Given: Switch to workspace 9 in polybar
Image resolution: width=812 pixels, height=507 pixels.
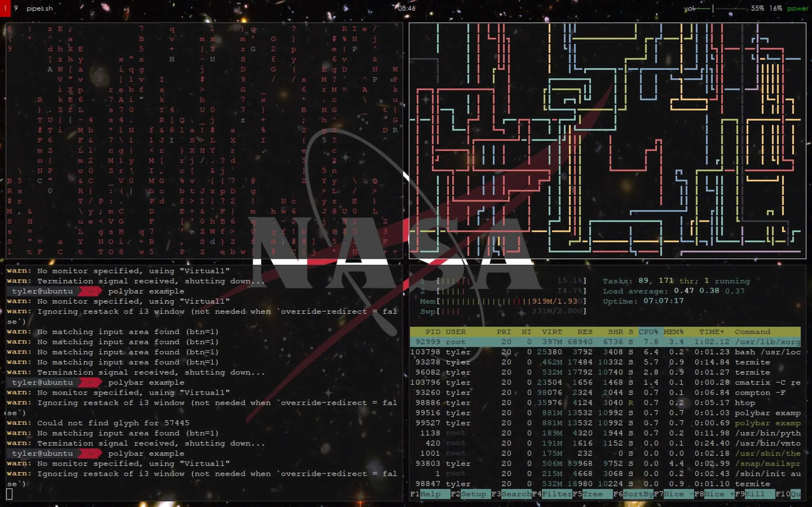Looking at the screenshot, I should pos(16,8).
